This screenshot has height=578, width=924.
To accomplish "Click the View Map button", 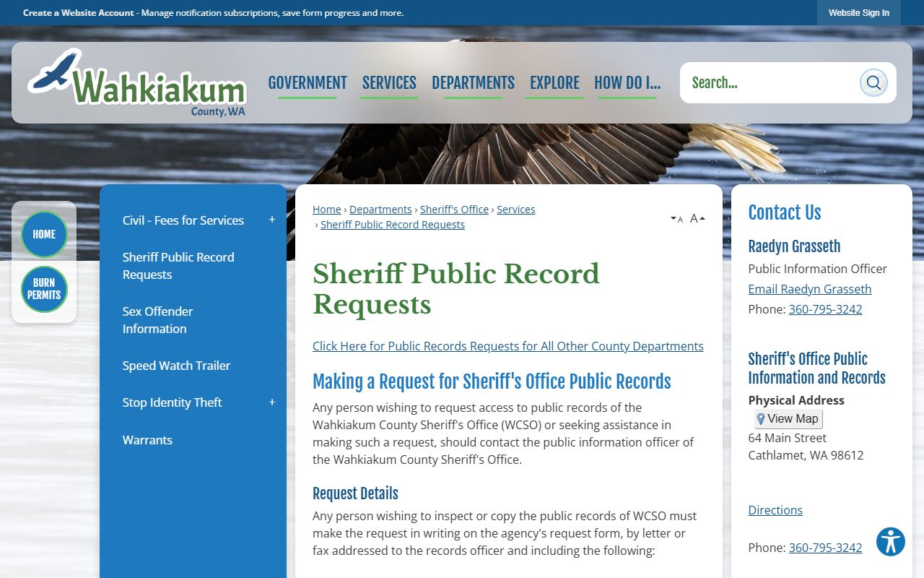I will [x=788, y=418].
